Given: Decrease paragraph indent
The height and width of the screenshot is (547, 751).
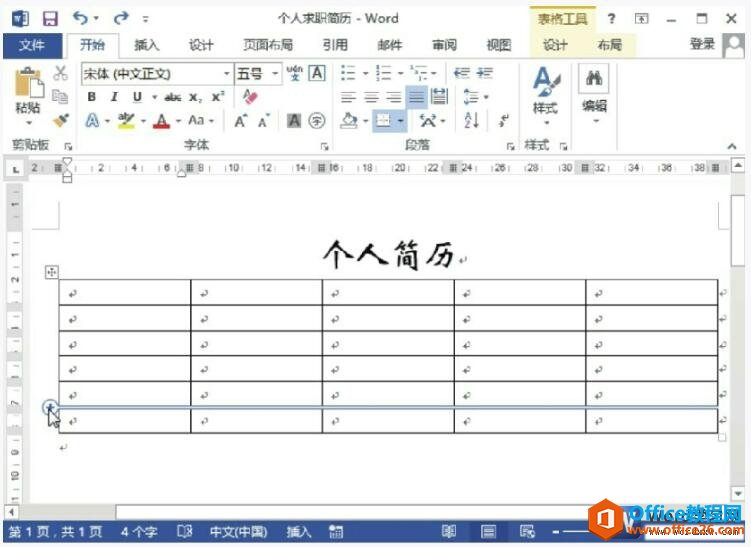Looking at the screenshot, I should point(462,73).
